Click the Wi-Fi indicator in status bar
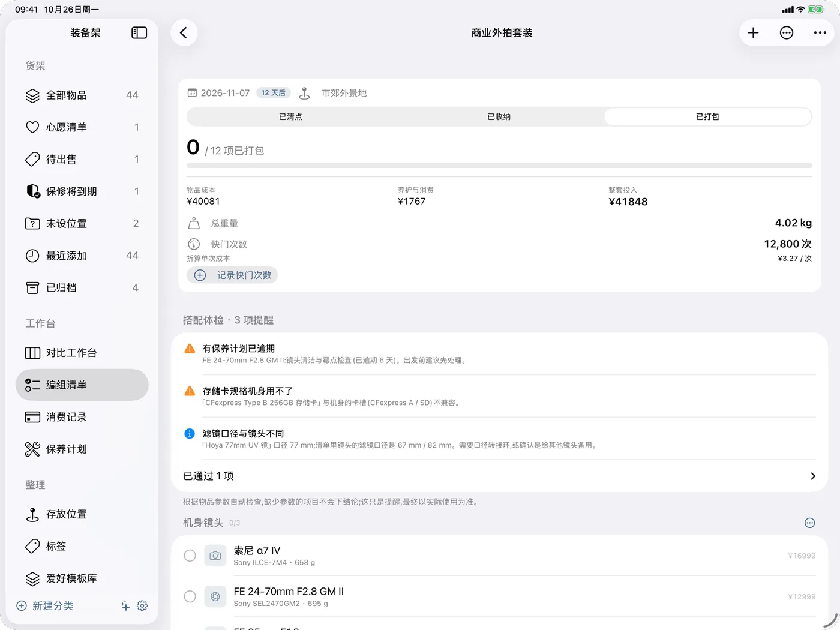The height and width of the screenshot is (630, 840). pos(800,10)
